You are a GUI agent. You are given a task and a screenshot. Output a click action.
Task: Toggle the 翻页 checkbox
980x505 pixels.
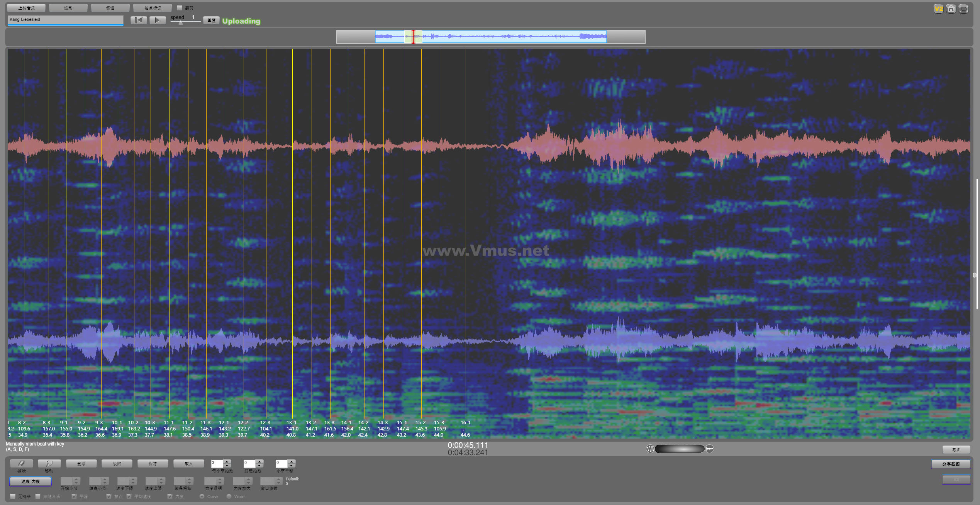tap(180, 8)
